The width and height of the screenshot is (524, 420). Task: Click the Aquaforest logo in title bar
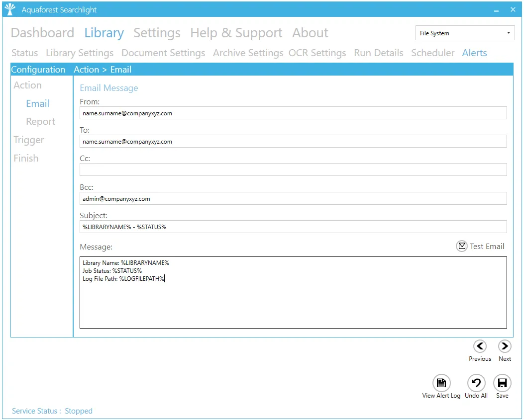tap(10, 9)
